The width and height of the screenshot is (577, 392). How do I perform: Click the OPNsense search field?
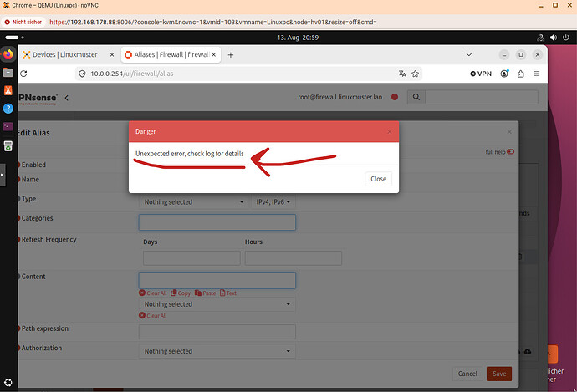(x=482, y=97)
